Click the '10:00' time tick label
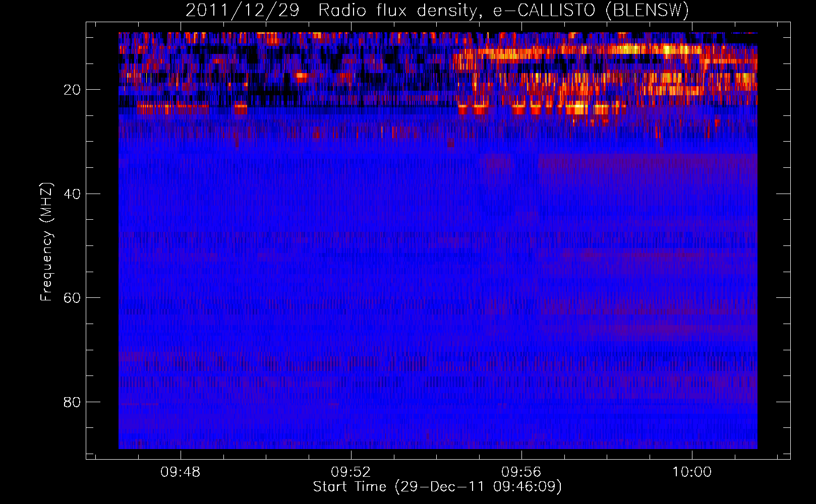The width and height of the screenshot is (816, 504). tap(691, 472)
